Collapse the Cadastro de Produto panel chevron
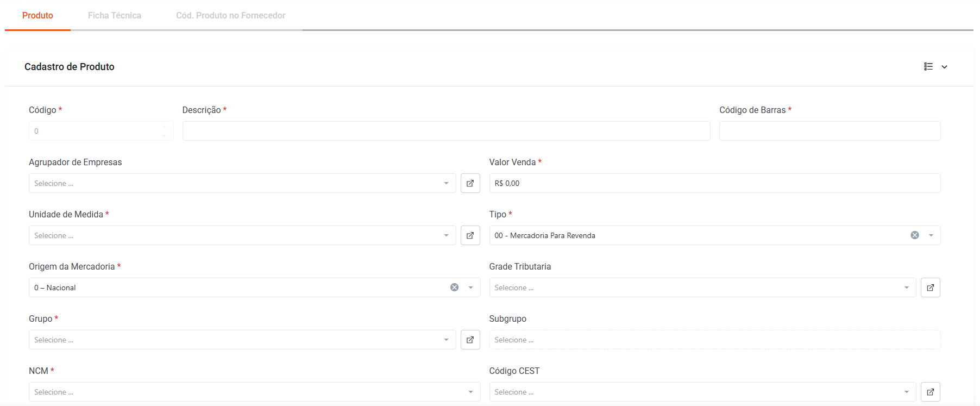The image size is (980, 406). pyautogui.click(x=945, y=67)
